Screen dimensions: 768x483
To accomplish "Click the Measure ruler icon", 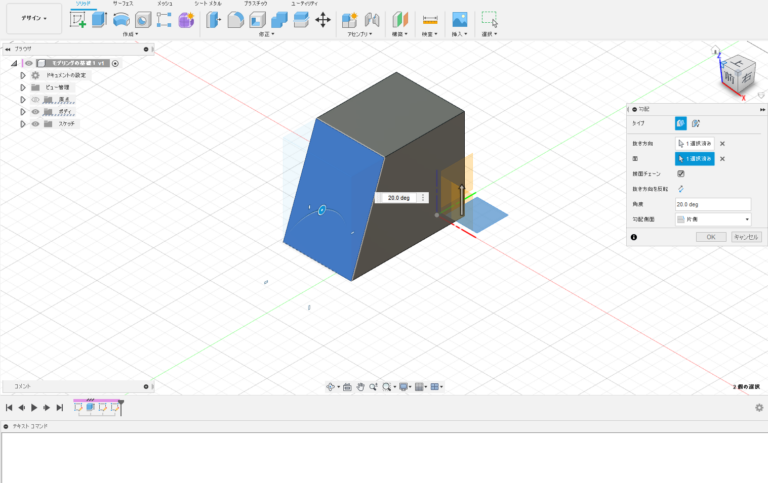I will click(x=429, y=19).
